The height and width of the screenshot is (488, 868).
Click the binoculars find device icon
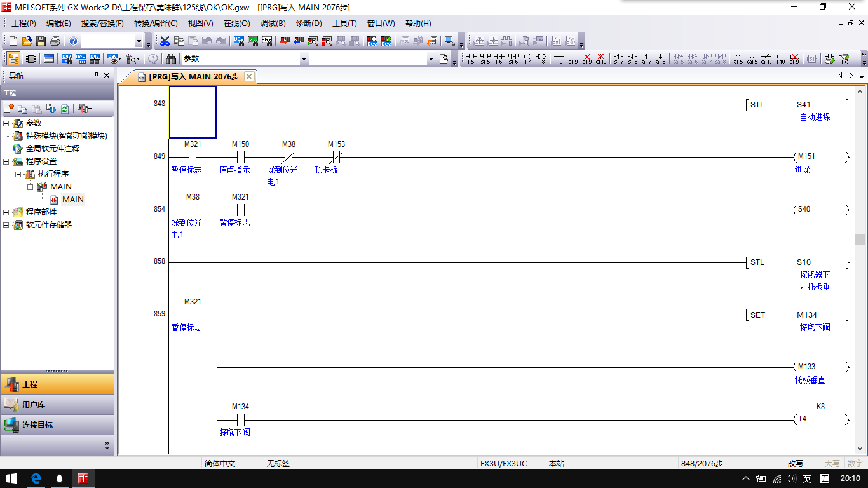point(171,59)
